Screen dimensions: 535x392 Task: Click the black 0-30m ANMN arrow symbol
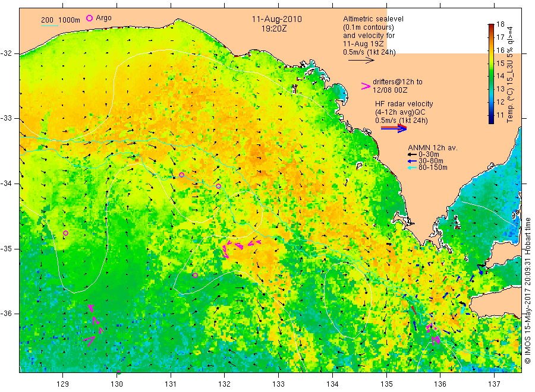coord(412,154)
